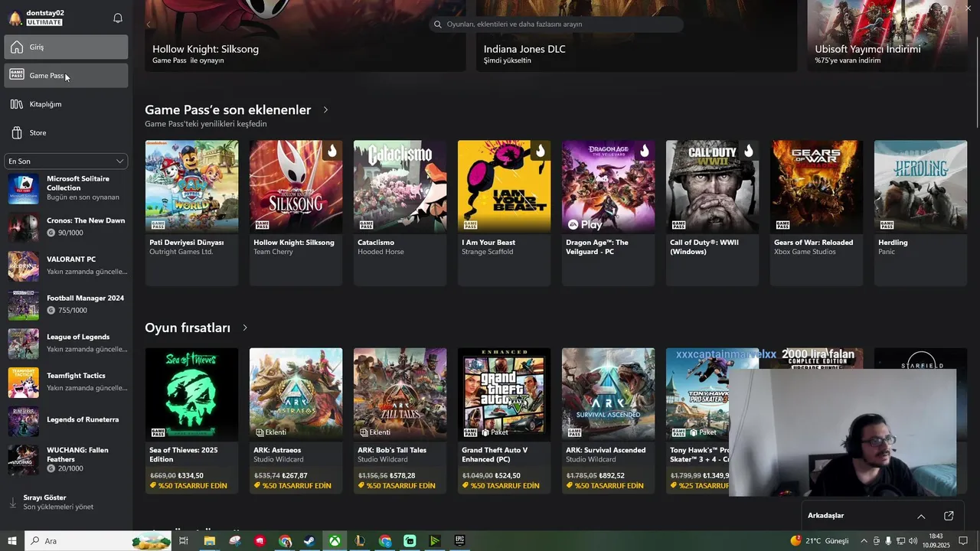Open ARK: Survival Ascended deal card

pos(608,421)
